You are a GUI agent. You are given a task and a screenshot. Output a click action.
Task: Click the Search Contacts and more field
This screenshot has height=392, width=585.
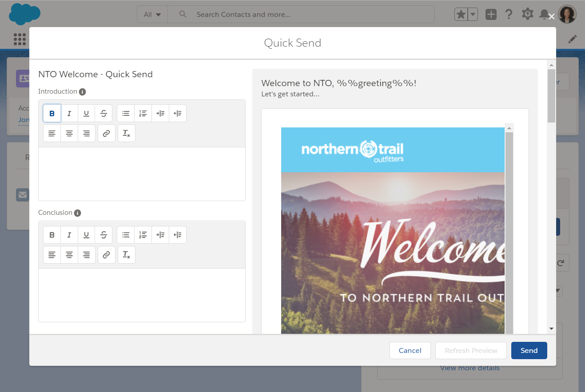[x=301, y=14]
